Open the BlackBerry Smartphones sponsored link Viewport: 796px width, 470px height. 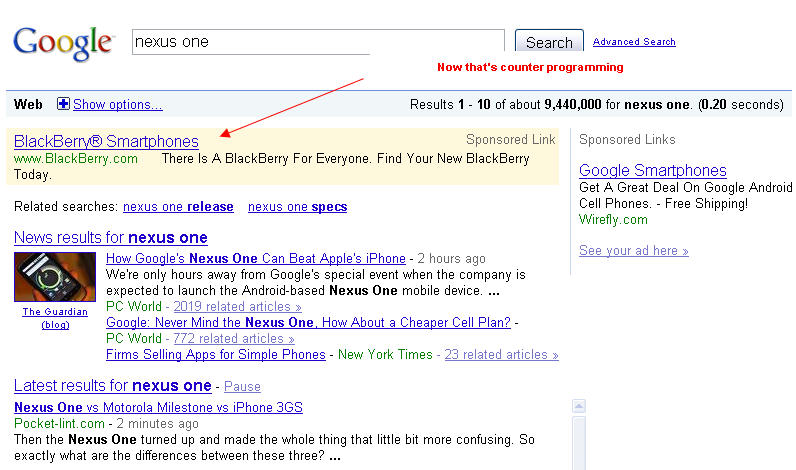(x=106, y=141)
